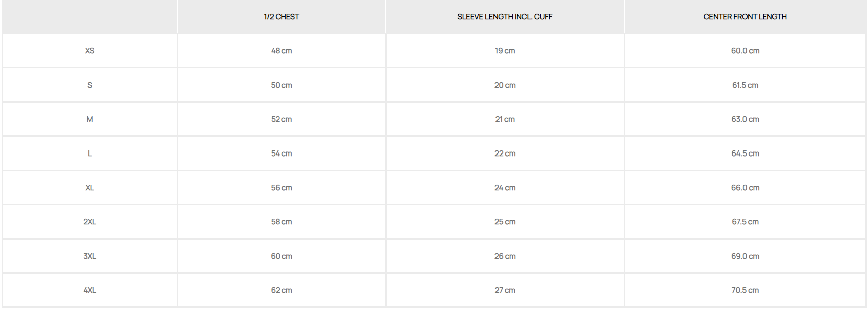Click the CENTER FRONT LENGTH header
The width and height of the screenshot is (868, 309).
(745, 17)
